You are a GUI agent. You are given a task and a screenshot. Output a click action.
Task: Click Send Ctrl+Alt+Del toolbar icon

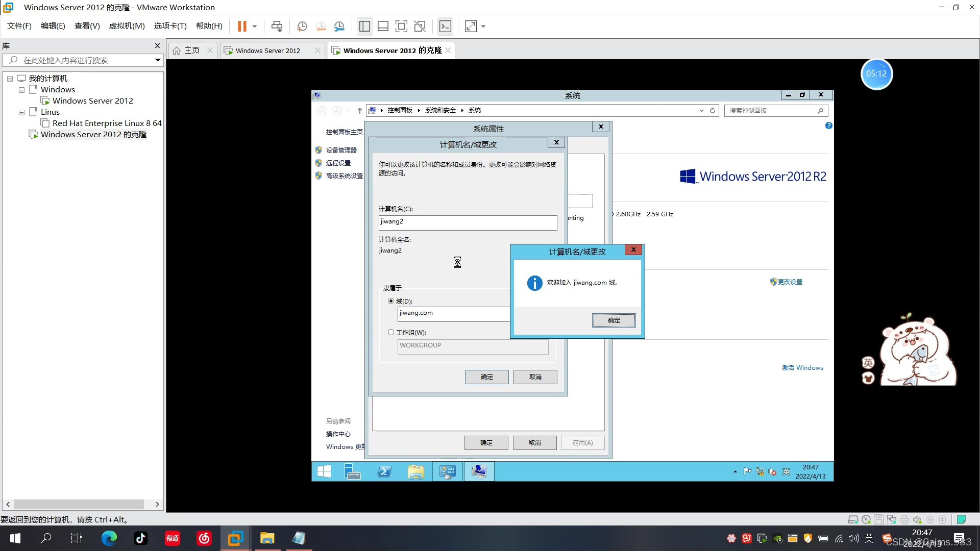pyautogui.click(x=277, y=26)
